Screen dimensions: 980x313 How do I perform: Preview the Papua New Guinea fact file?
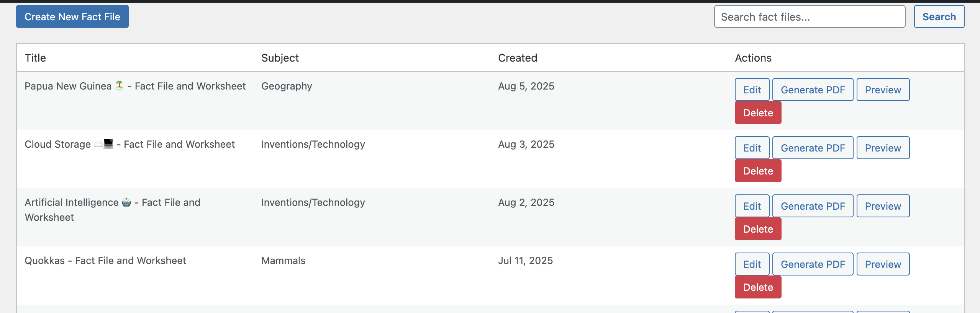883,90
